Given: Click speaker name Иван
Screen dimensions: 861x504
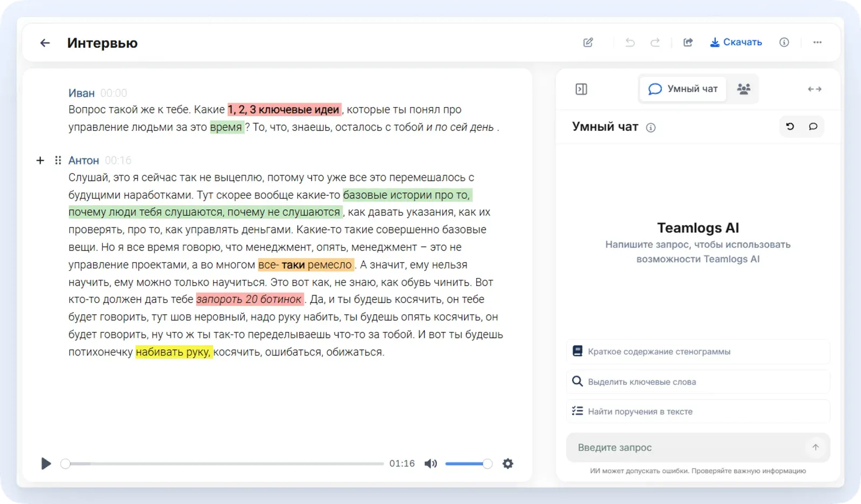Looking at the screenshot, I should click(x=81, y=93).
